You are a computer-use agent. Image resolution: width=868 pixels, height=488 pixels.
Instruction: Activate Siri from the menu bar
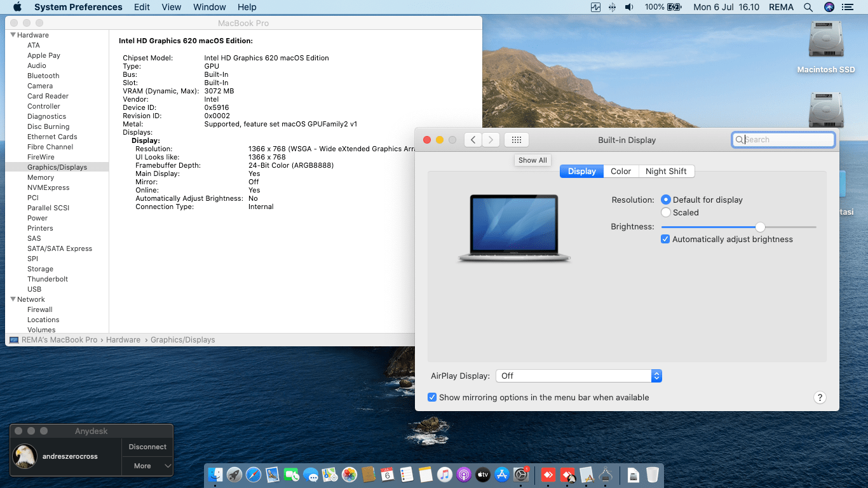click(829, 7)
